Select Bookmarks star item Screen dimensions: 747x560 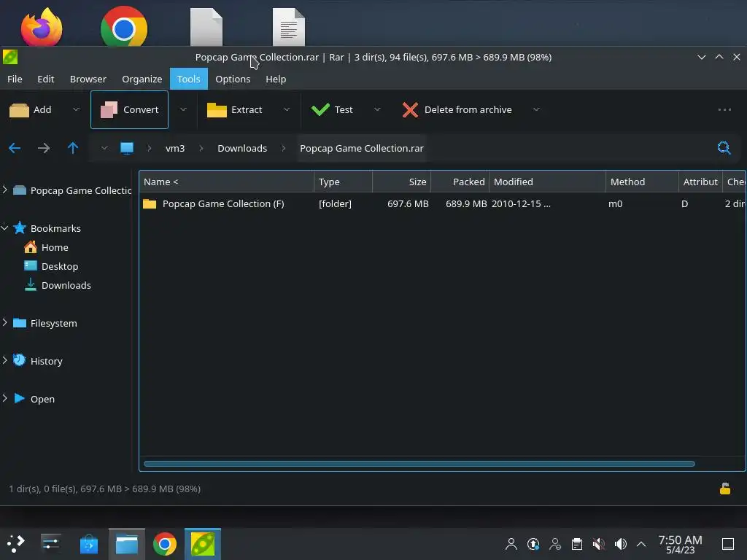[47, 228]
